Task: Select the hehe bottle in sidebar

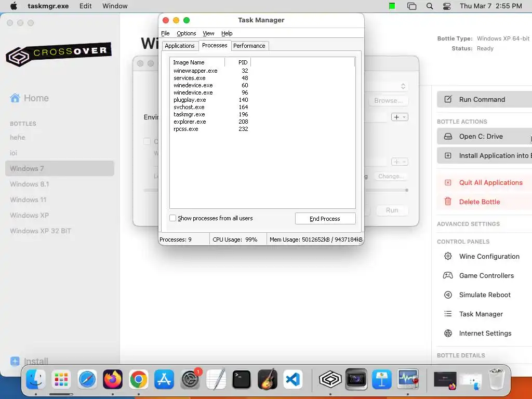Action: [x=60, y=137]
